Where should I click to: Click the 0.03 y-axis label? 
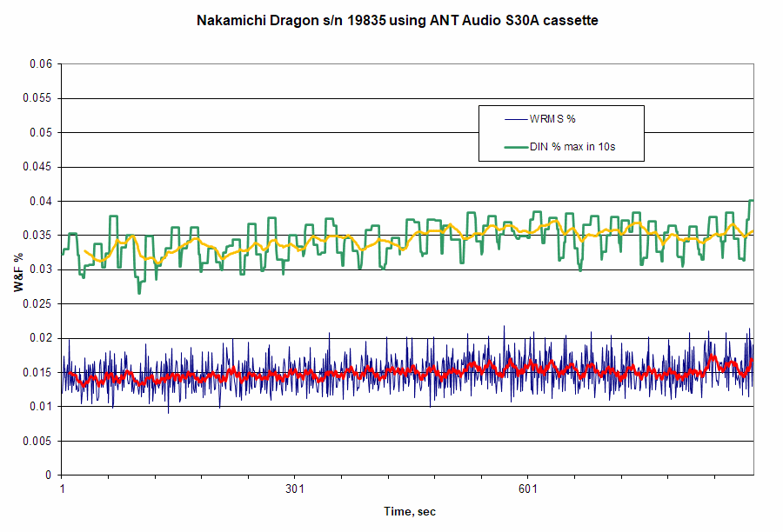(40, 269)
